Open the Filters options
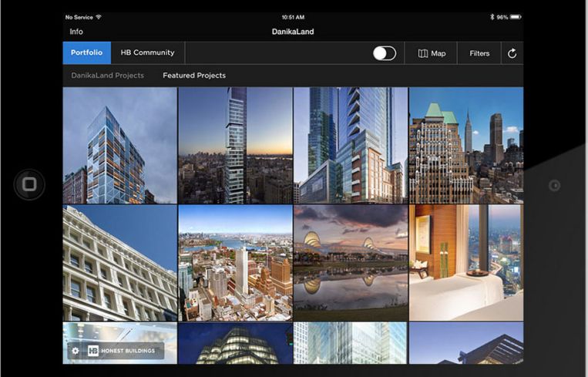 479,53
